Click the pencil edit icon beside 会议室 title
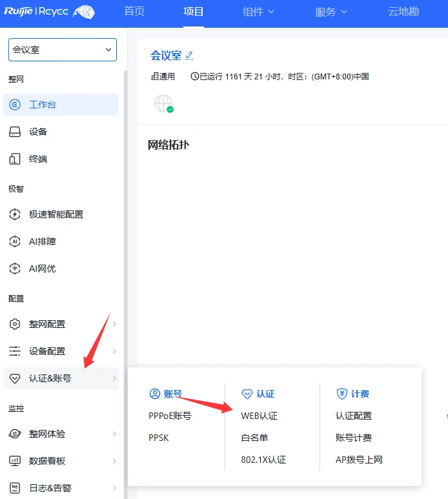 (x=189, y=56)
